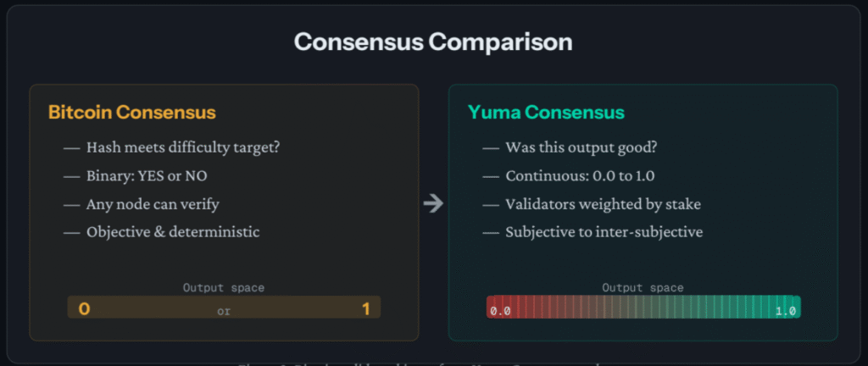The width and height of the screenshot is (868, 366).
Task: Click "Was this output good?" line
Action: [579, 147]
